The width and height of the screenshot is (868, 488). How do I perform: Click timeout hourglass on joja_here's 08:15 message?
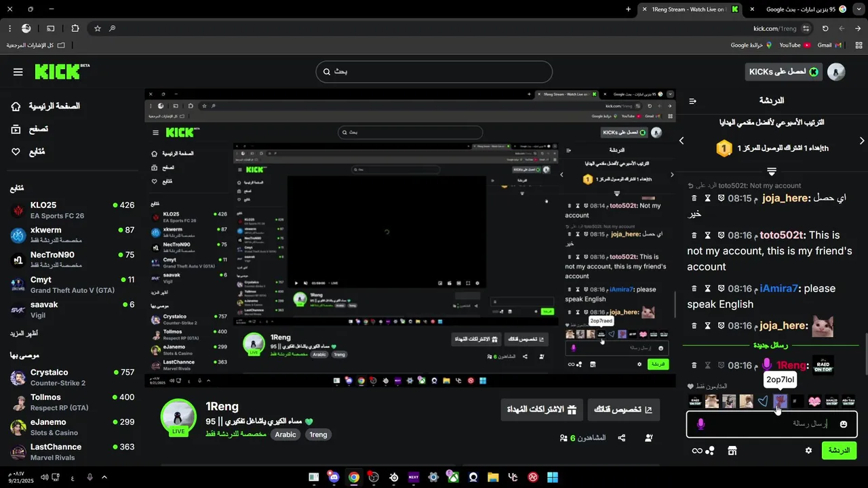(707, 198)
